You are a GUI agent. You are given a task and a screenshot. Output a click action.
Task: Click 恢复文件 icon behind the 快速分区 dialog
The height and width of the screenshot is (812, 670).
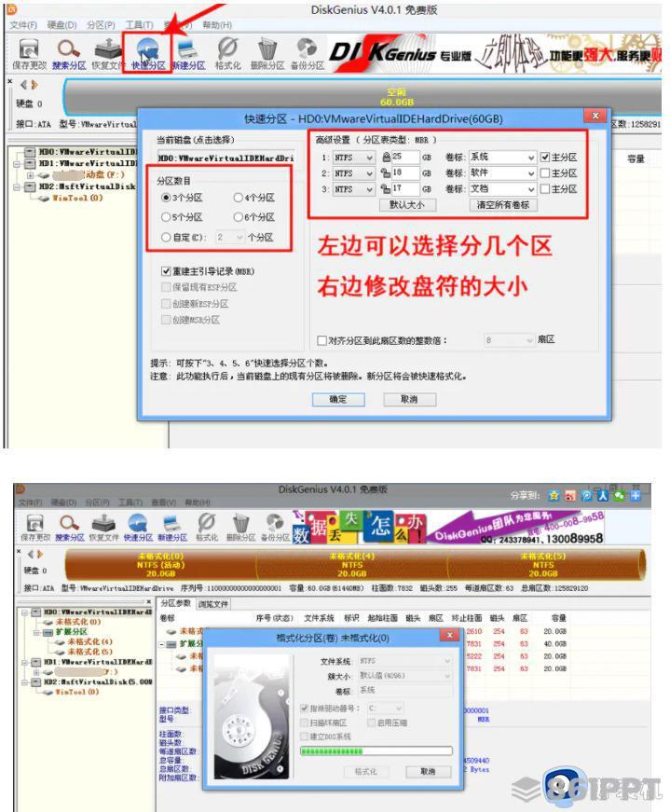pos(108,48)
